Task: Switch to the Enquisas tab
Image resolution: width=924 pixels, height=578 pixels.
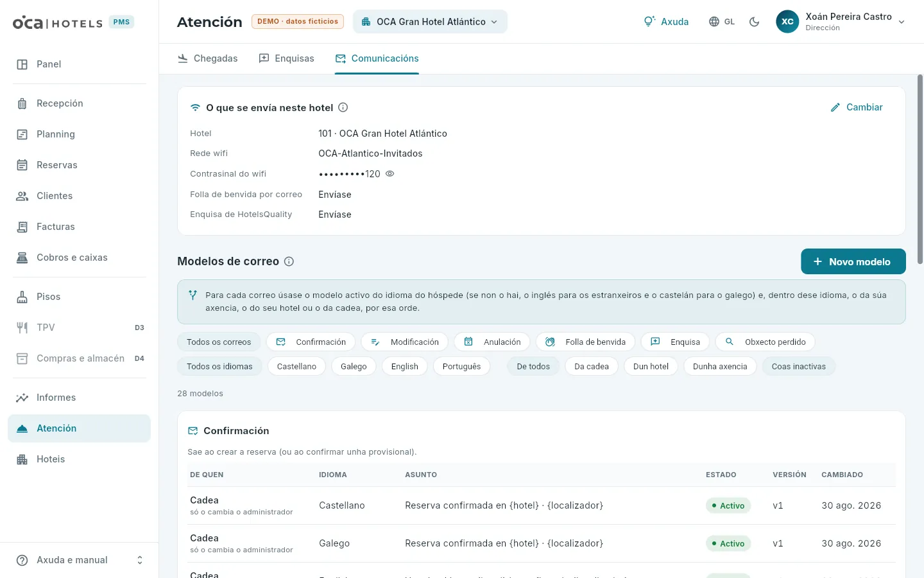Action: [286, 58]
